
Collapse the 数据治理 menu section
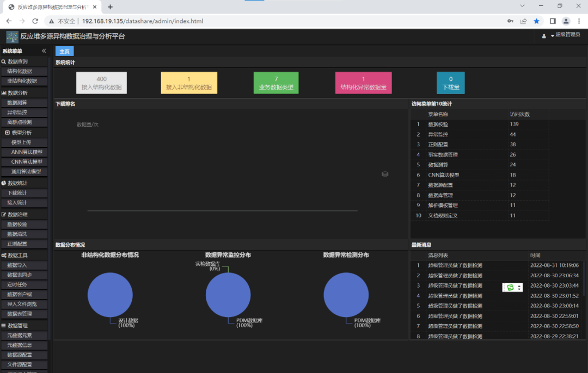click(x=17, y=214)
